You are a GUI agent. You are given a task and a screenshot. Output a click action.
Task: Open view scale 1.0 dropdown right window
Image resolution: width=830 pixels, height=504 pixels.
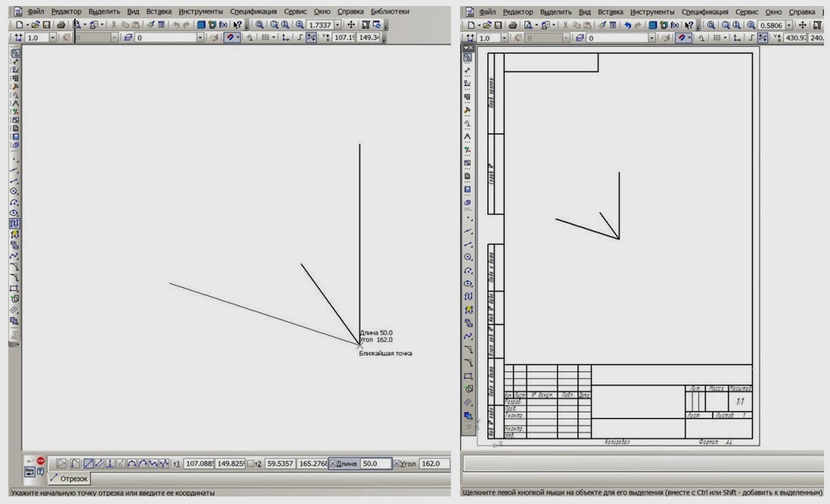click(x=504, y=38)
